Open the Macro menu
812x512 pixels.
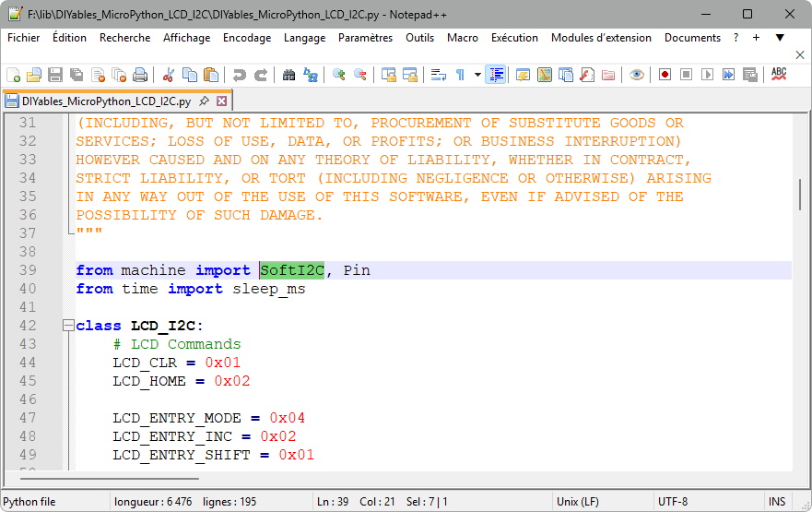463,38
